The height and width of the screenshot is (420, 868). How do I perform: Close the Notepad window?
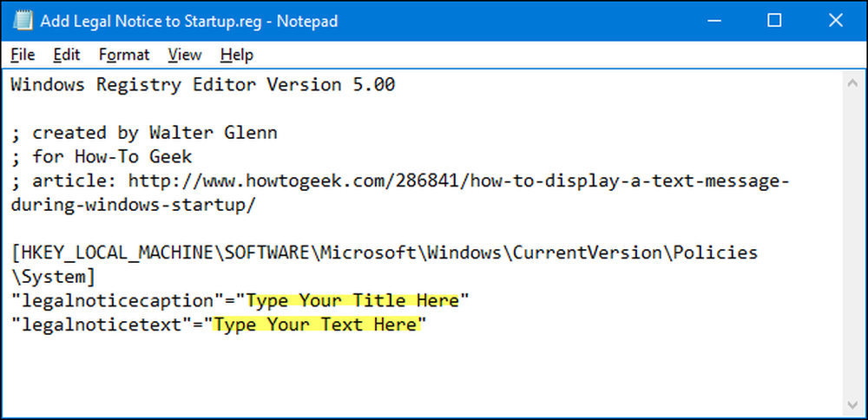(x=835, y=21)
